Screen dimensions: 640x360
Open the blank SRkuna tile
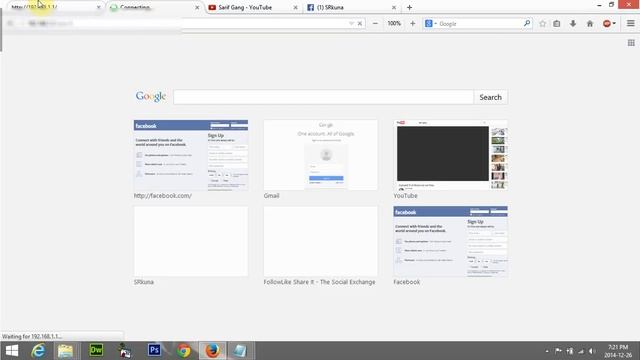[x=191, y=241]
